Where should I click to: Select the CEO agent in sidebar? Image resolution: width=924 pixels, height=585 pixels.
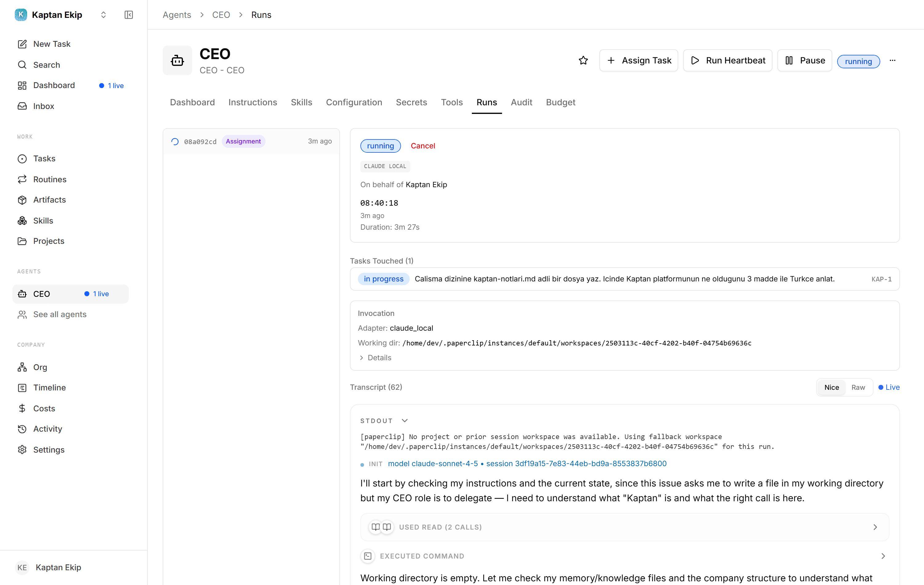click(x=71, y=294)
